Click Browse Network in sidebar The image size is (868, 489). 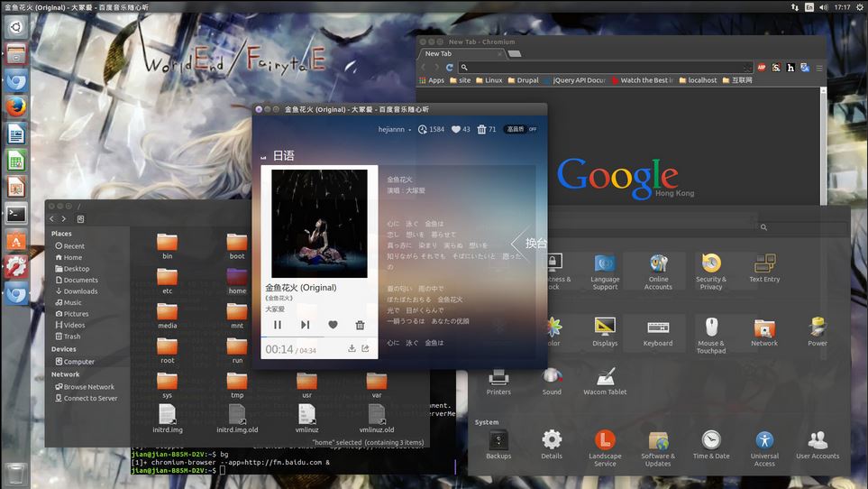(85, 387)
